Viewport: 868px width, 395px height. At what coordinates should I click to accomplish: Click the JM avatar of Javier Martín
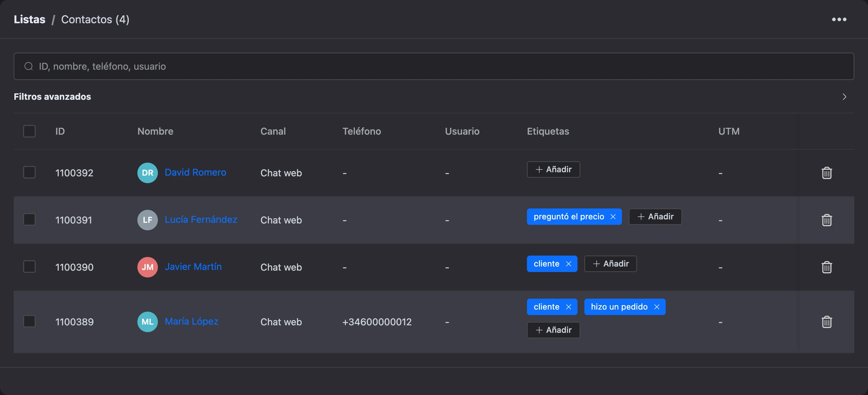148,267
